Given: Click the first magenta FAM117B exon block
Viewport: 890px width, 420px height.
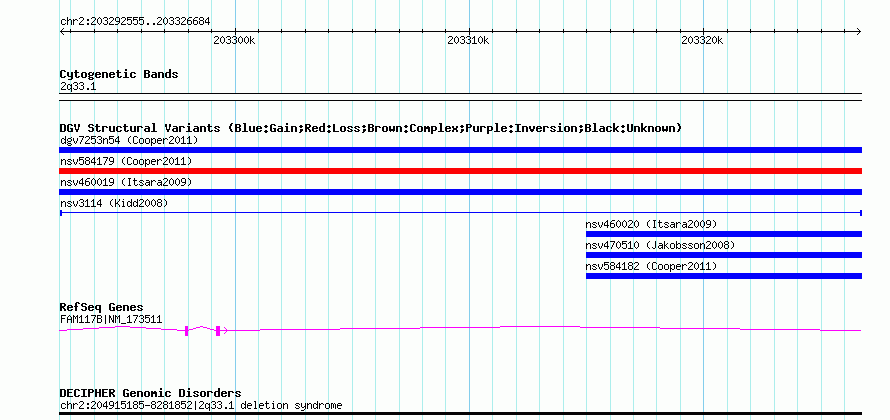Looking at the screenshot, I should click(186, 331).
